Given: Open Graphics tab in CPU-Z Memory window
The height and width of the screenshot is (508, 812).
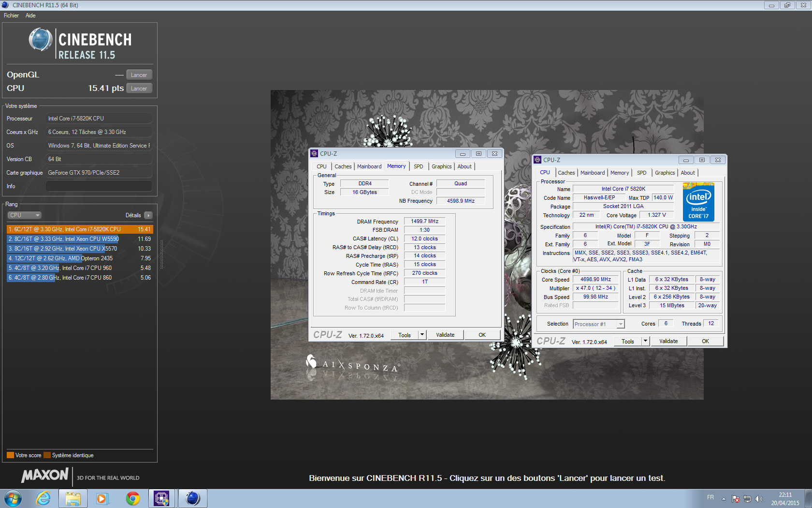Looking at the screenshot, I should pyautogui.click(x=442, y=166).
